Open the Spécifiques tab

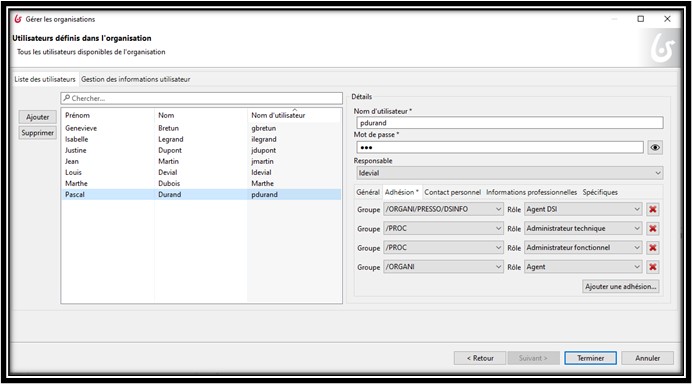[x=600, y=192]
